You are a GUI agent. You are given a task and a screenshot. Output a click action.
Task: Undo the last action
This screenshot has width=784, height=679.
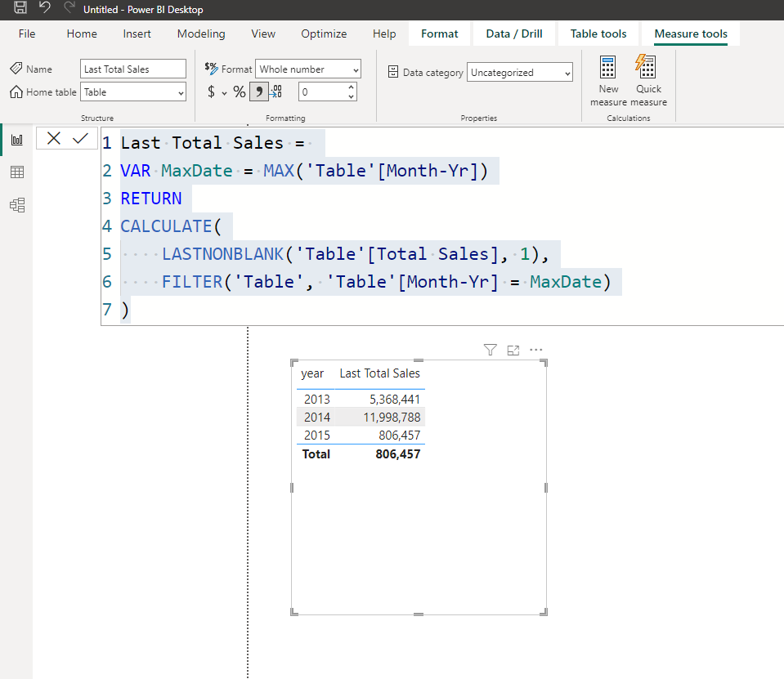coord(45,7)
